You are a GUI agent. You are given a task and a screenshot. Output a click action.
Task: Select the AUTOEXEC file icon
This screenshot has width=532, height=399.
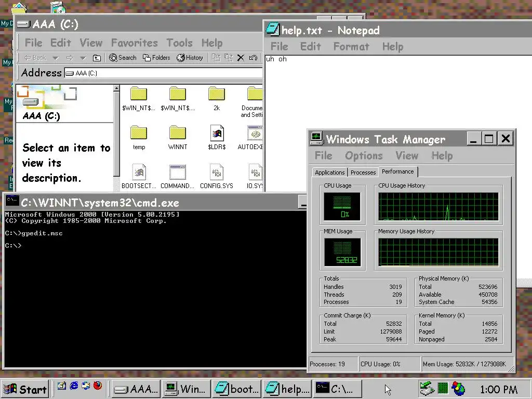pyautogui.click(x=255, y=133)
